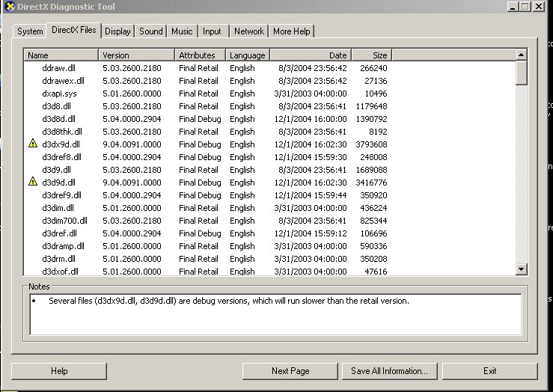The height and width of the screenshot is (392, 553).
Task: Open the Display tab
Action: click(117, 31)
